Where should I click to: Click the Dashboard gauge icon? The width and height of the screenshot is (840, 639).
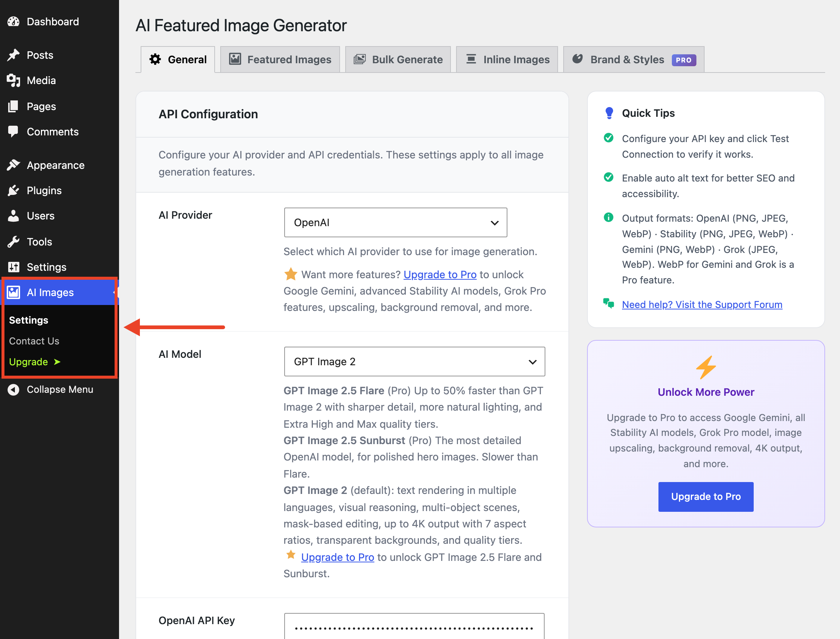pos(14,22)
